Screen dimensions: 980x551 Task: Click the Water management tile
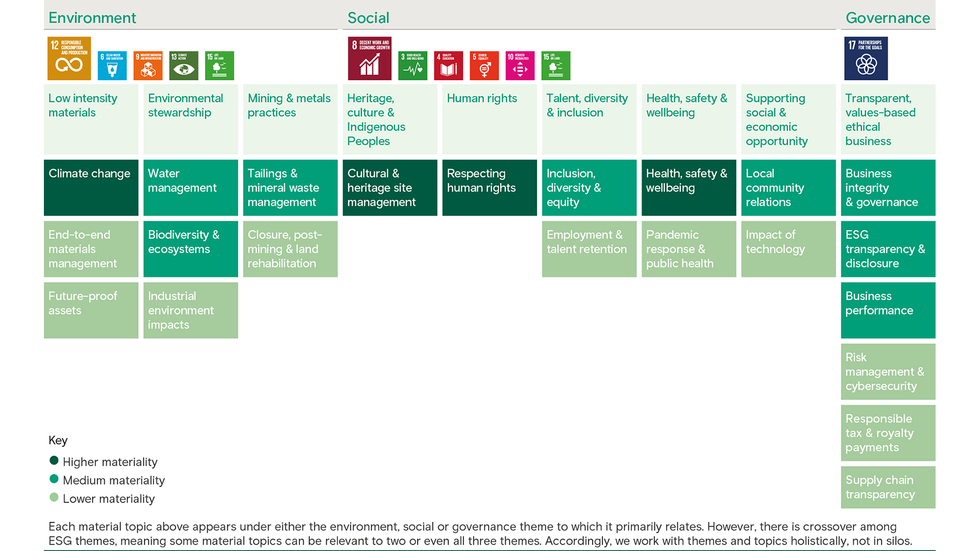[x=190, y=187]
